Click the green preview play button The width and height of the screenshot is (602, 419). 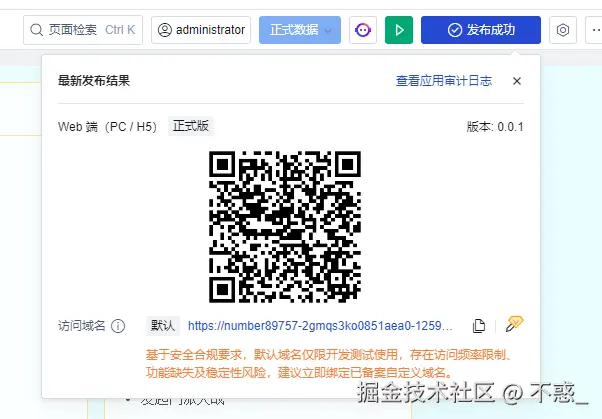pyautogui.click(x=399, y=30)
